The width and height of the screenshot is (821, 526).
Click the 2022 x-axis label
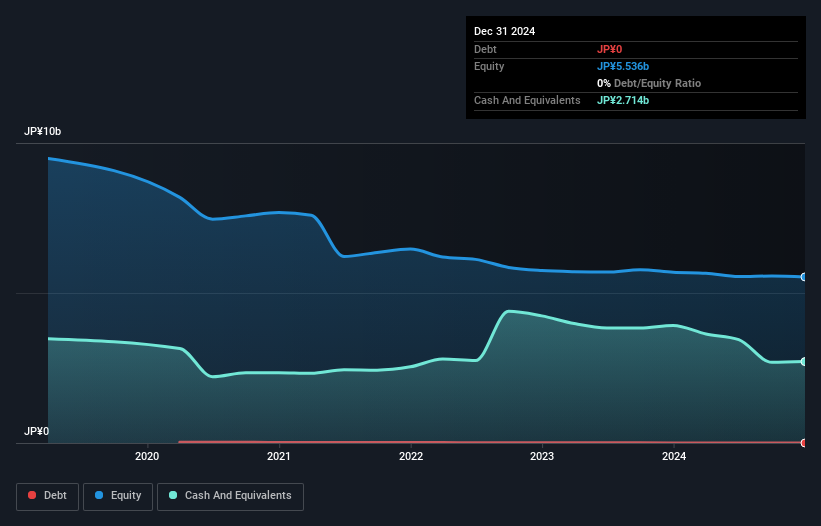tap(411, 456)
